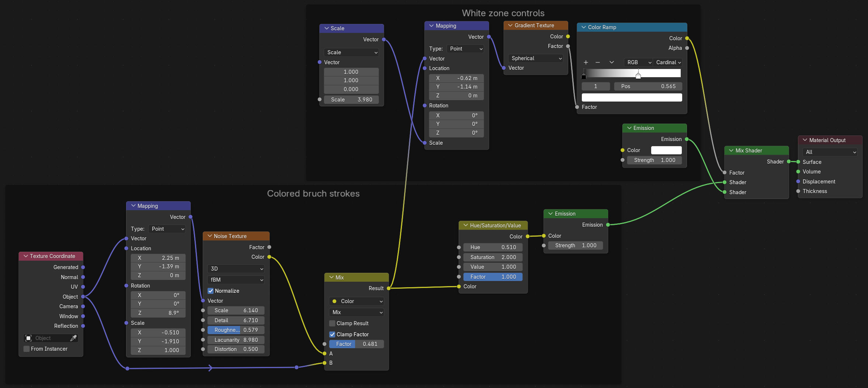Remove color stop with the minus icon
868x388 pixels.
coord(598,62)
